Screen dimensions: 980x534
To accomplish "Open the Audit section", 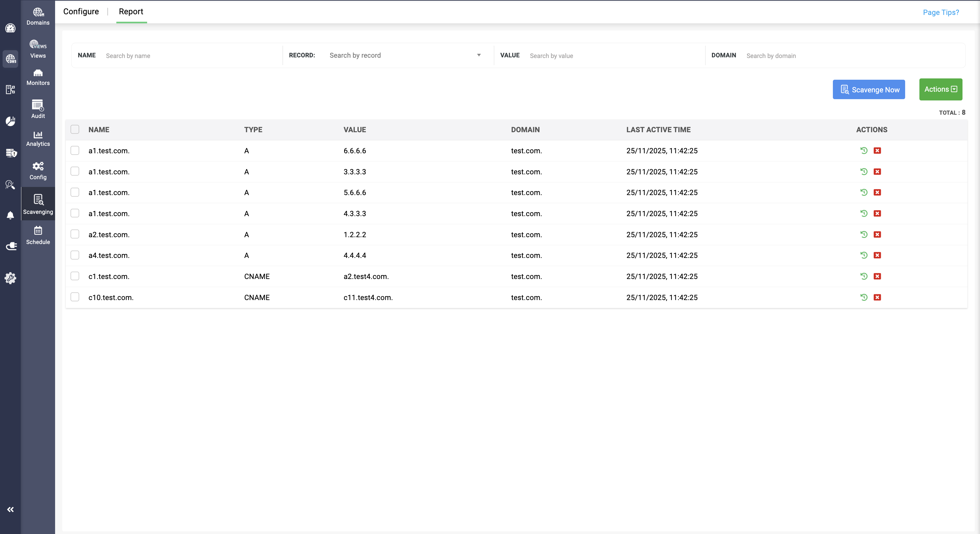I will pos(38,109).
